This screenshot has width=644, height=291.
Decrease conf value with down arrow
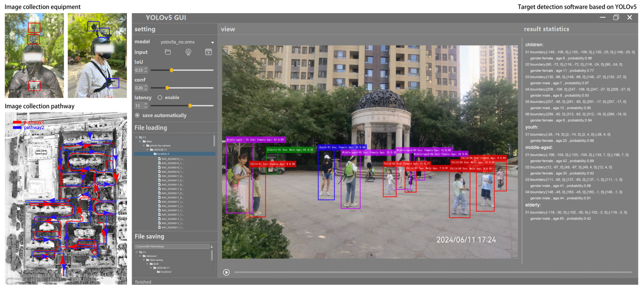pos(146,89)
